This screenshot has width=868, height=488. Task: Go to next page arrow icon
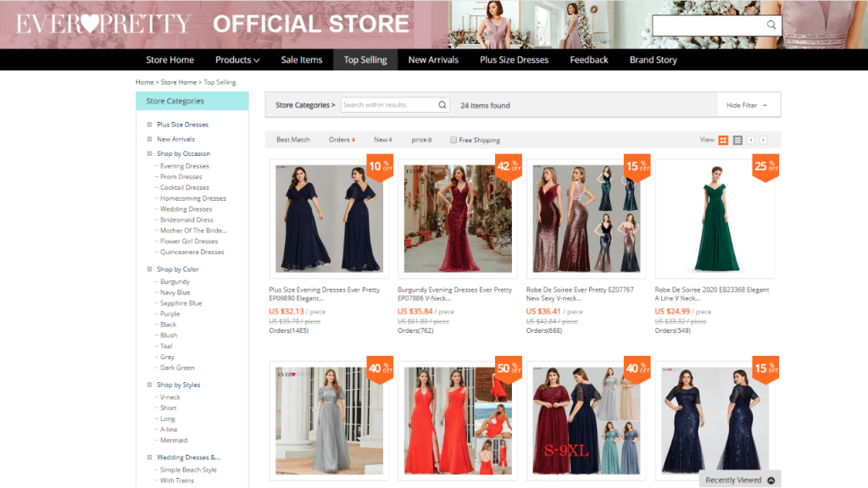click(x=764, y=141)
